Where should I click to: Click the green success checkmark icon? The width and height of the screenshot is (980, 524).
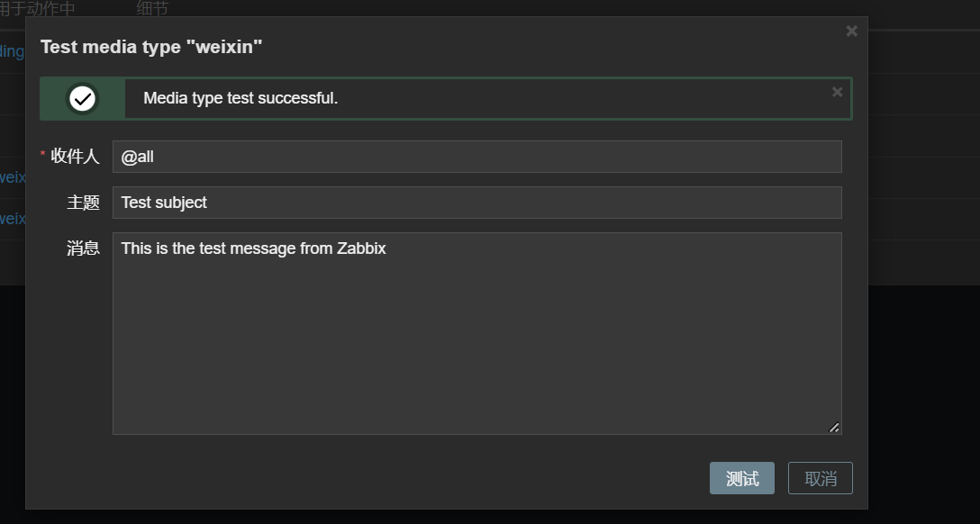coord(82,98)
